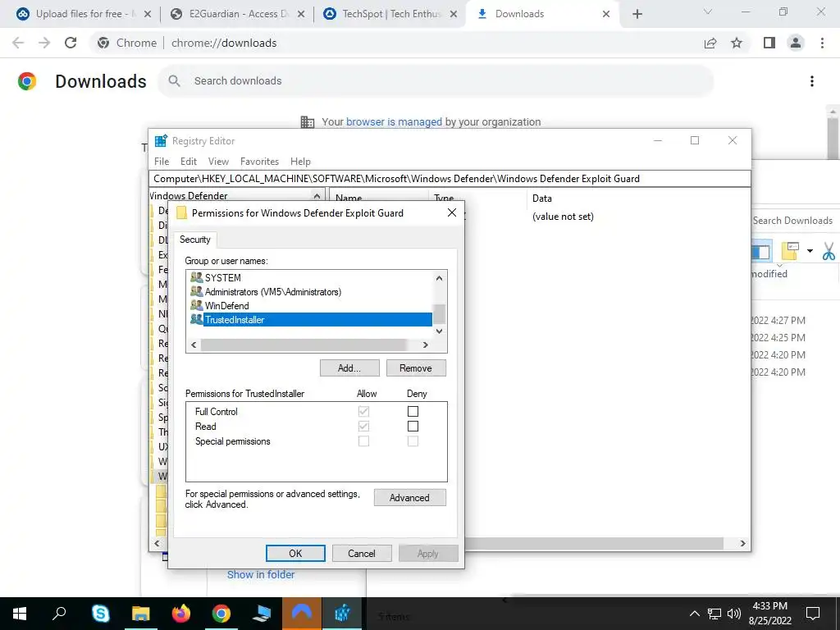Click the Add... button
This screenshot has width=840, height=630.
349,368
